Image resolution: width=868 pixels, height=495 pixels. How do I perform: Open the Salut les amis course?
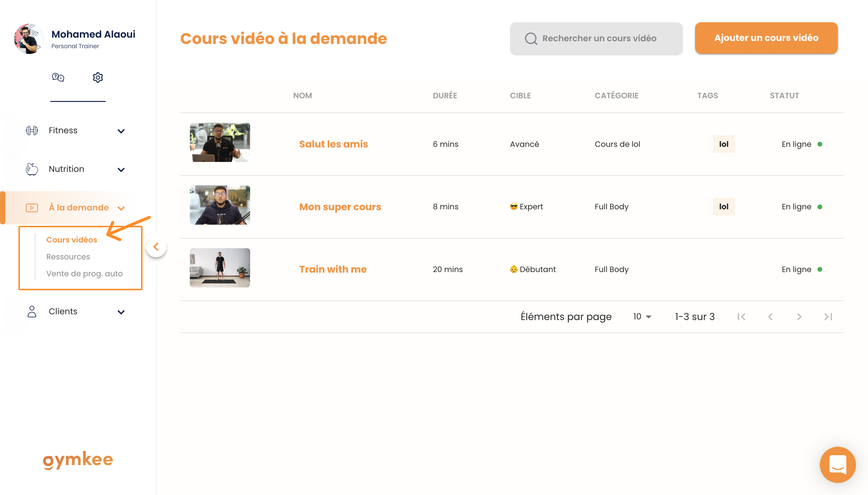coord(333,144)
